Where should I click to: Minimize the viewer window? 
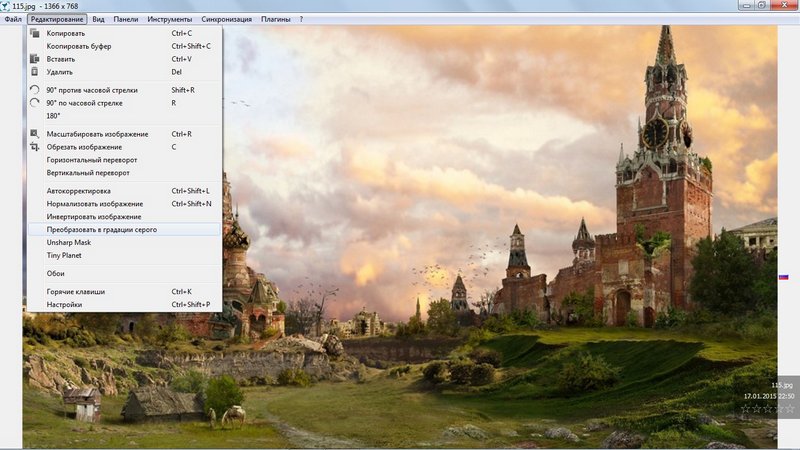point(747,5)
